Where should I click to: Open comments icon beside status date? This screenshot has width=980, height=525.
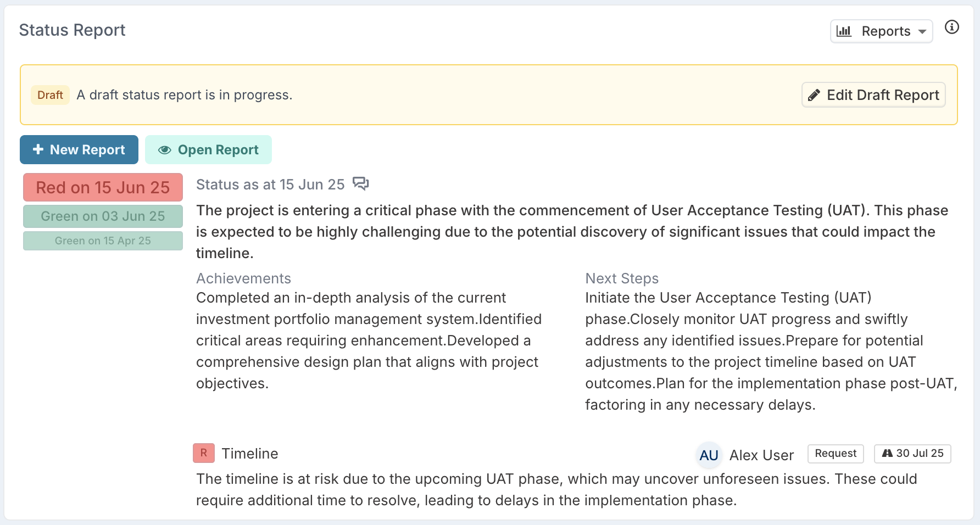point(360,183)
